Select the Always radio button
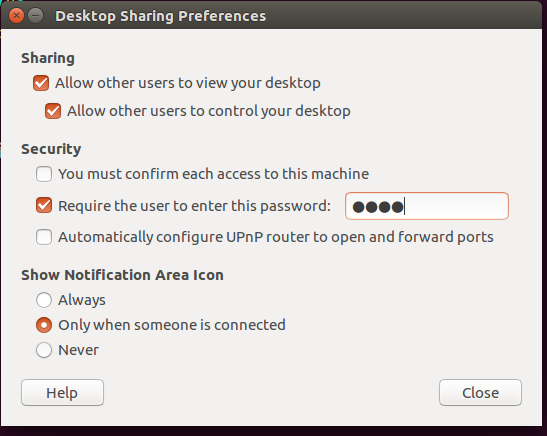547x436 pixels. (x=44, y=300)
